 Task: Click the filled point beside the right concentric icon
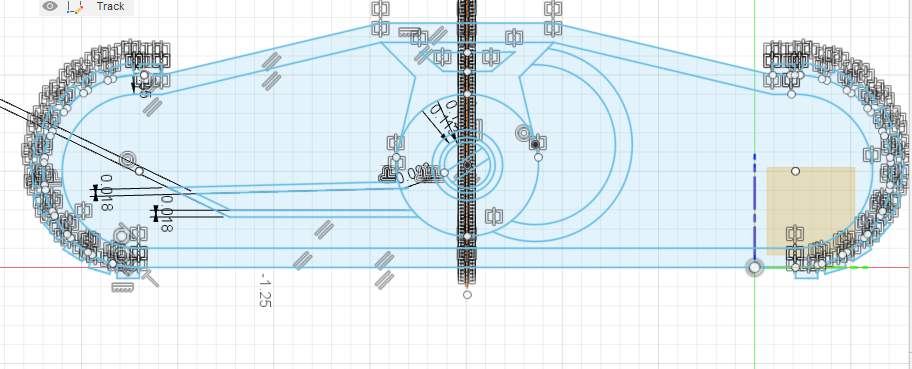(535, 145)
